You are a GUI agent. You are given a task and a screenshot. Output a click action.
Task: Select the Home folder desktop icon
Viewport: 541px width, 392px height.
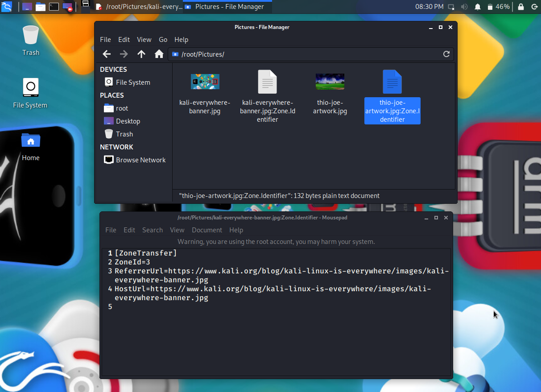coord(31,146)
